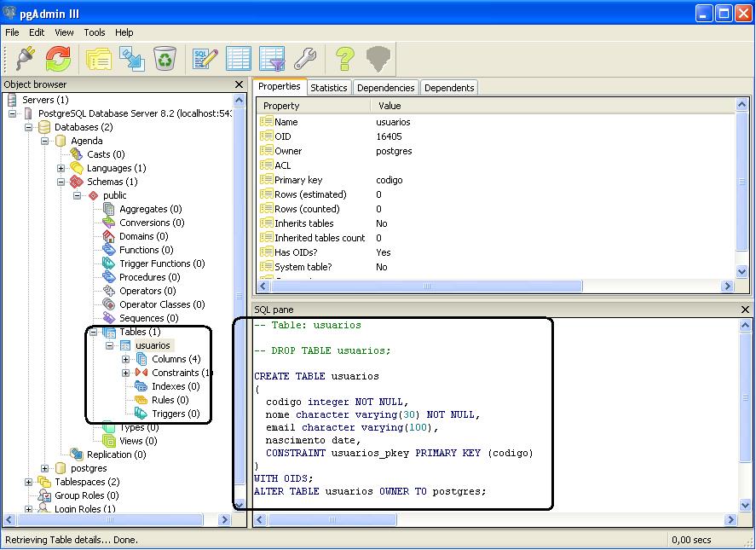
Task: Collapse the Agenda database node
Action: (x=45, y=141)
